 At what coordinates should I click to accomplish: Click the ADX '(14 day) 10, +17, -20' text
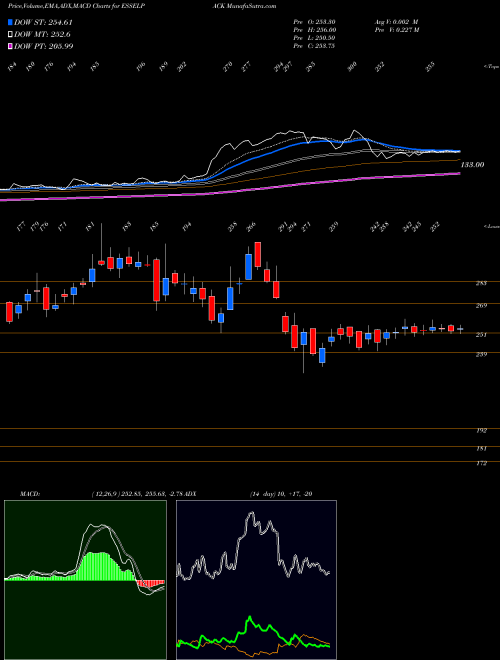click(x=280, y=494)
